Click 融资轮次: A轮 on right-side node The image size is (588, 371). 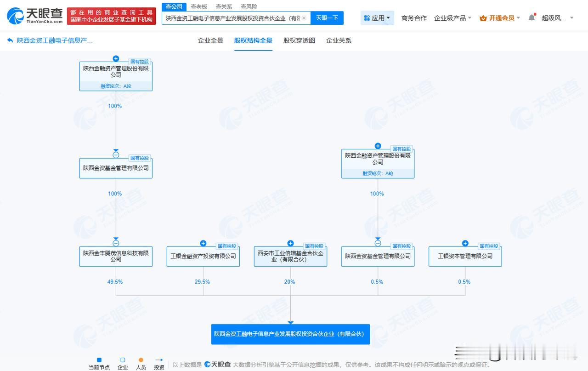378,173
